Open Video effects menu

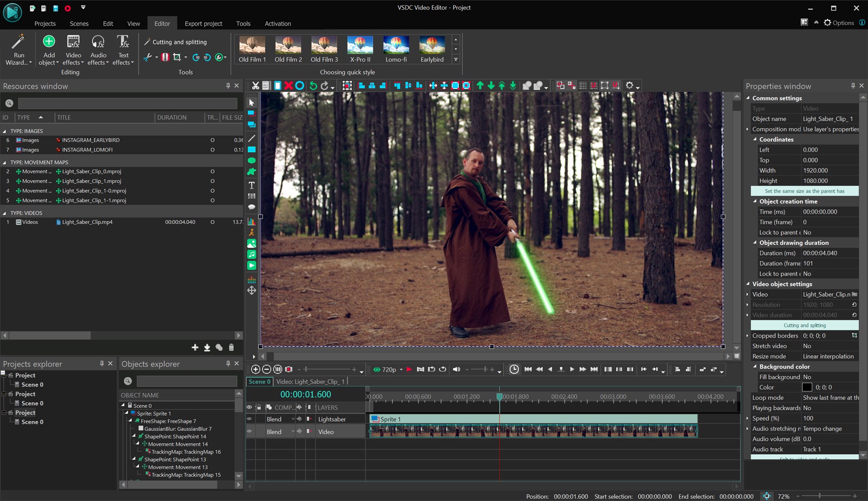[73, 50]
